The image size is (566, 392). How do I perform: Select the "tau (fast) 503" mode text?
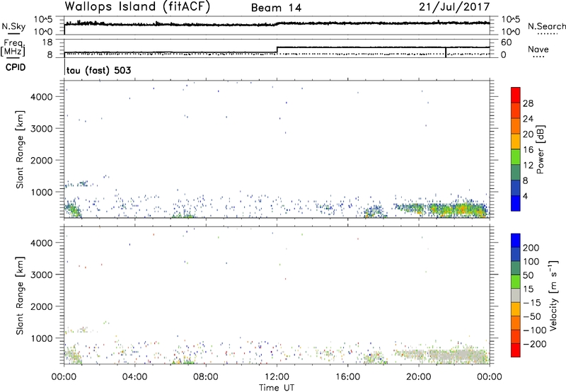click(x=98, y=70)
